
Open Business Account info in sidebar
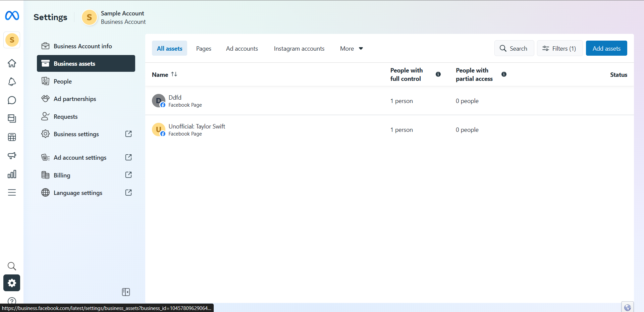(86, 46)
